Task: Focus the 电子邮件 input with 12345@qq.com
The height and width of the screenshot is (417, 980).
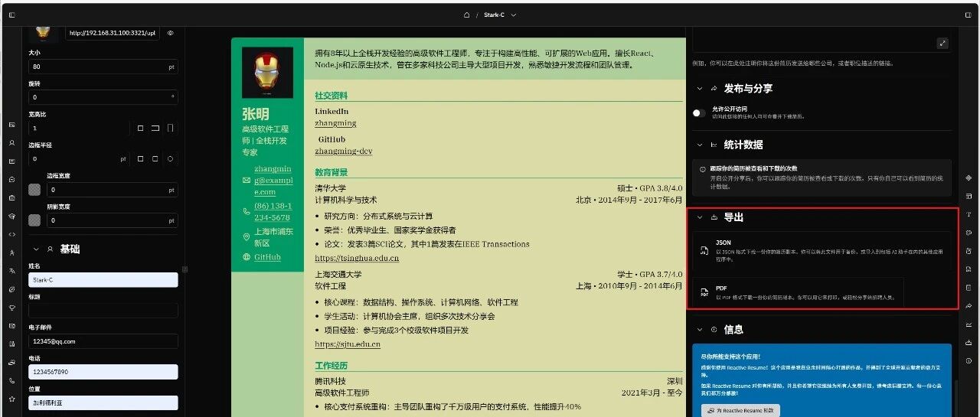Action: [103, 341]
